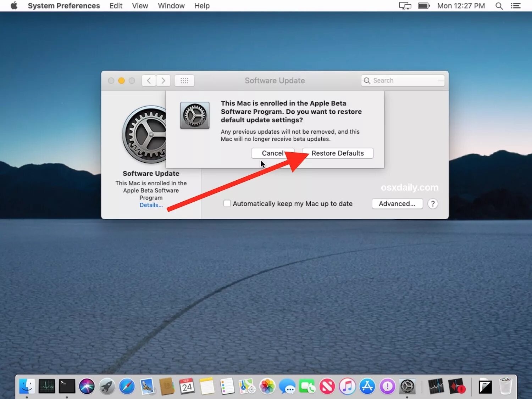This screenshot has height=399, width=532.
Task: Launch Maps from the Dock
Action: tap(247, 386)
